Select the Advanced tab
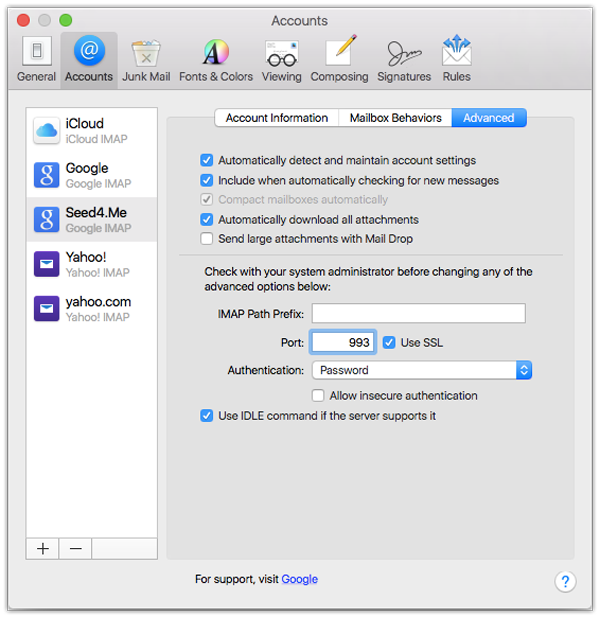This screenshot has height=617, width=600. click(489, 118)
